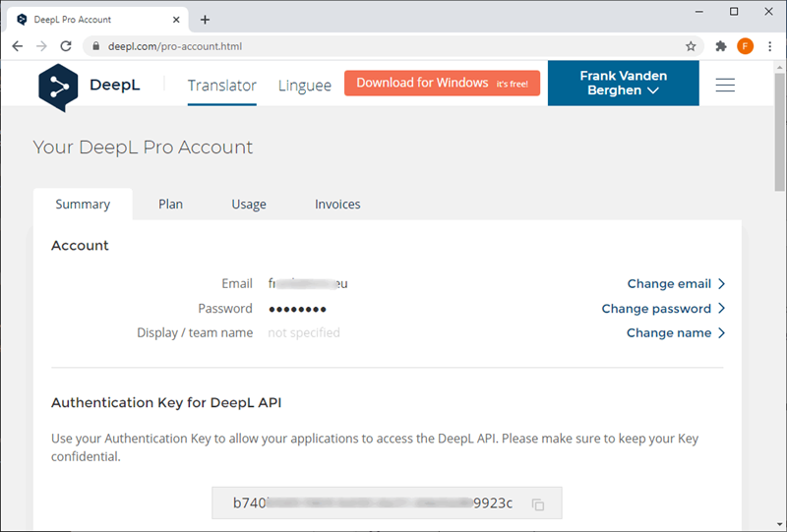This screenshot has height=532, width=787.
Task: Click the Change email link
Action: (x=676, y=284)
